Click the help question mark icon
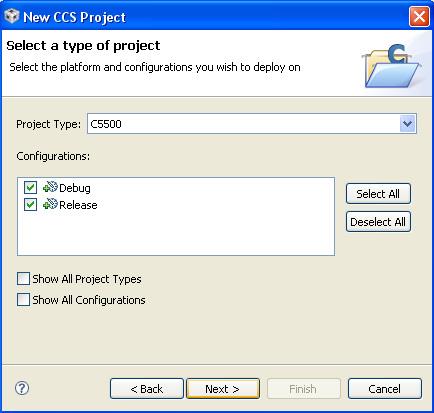Viewport: 434px width, 413px height. [22, 388]
